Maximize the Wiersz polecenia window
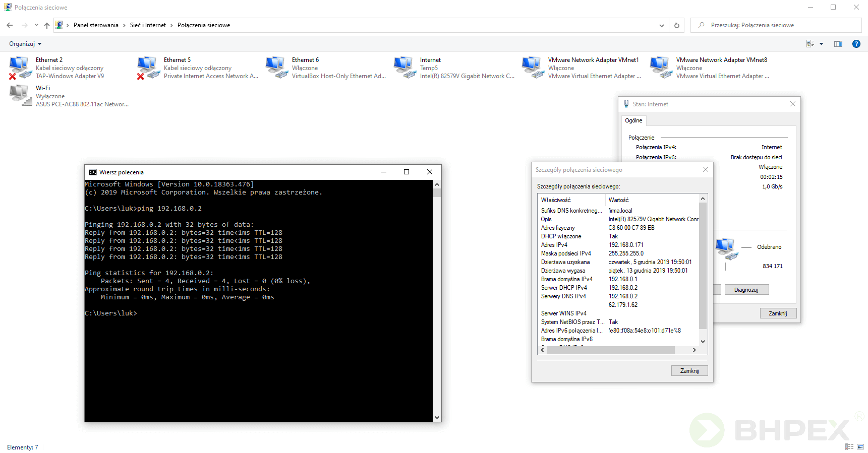 point(407,172)
